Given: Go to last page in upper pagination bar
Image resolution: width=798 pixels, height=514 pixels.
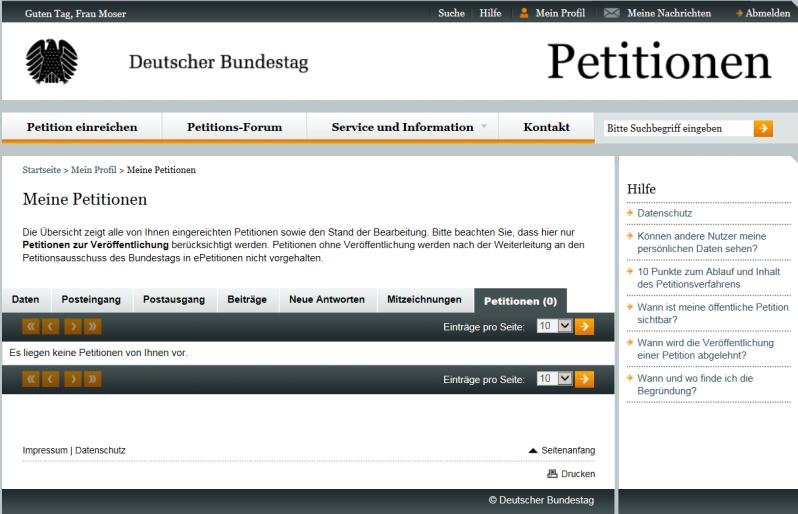Looking at the screenshot, I should (x=93, y=326).
